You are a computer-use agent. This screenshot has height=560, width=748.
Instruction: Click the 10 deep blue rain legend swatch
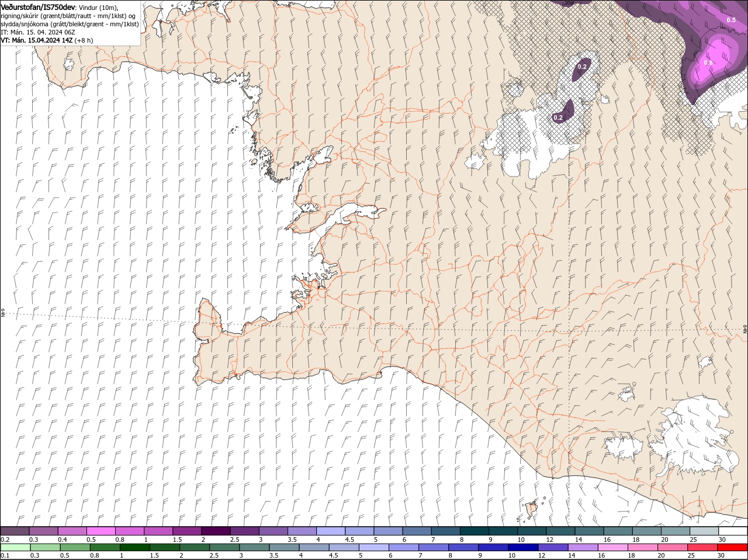point(524,547)
